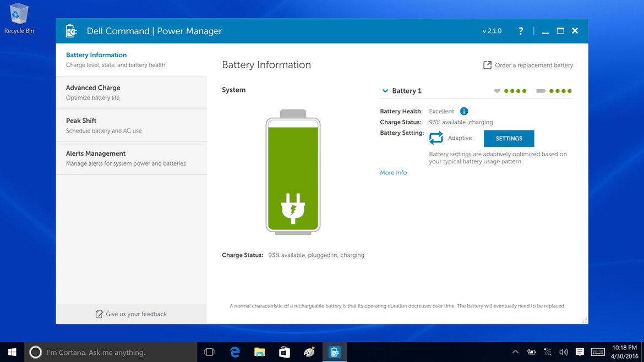644x362 pixels.
Task: Click the volume speaker tray icon
Action: pyautogui.click(x=564, y=352)
